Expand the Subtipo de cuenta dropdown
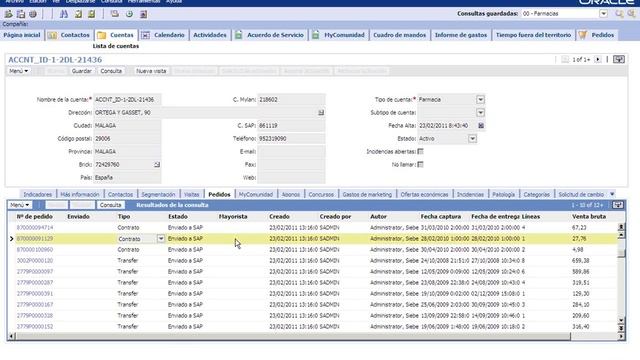 (480, 113)
